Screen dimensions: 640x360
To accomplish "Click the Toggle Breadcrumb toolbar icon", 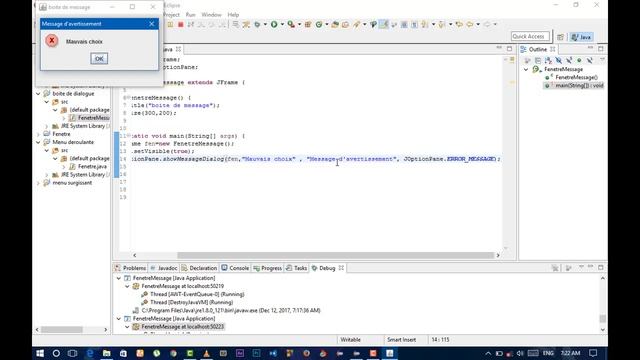I will pyautogui.click(x=373, y=24).
